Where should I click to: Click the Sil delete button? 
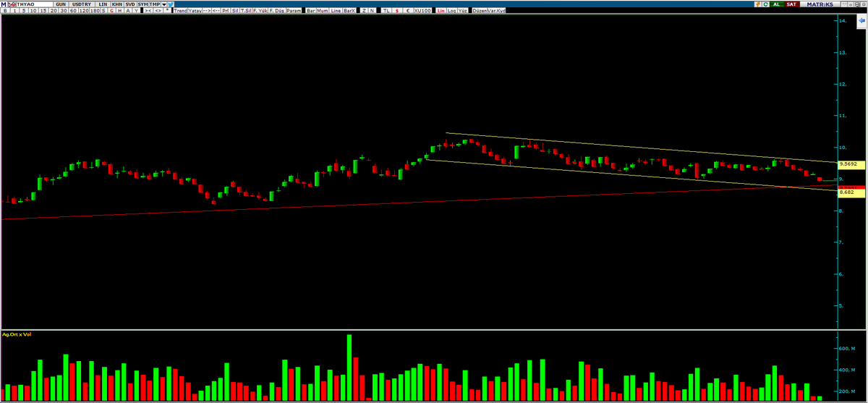[235, 11]
